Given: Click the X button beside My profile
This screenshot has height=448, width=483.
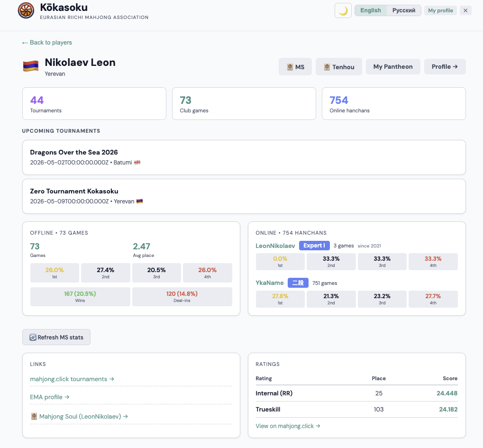Looking at the screenshot, I should [465, 10].
